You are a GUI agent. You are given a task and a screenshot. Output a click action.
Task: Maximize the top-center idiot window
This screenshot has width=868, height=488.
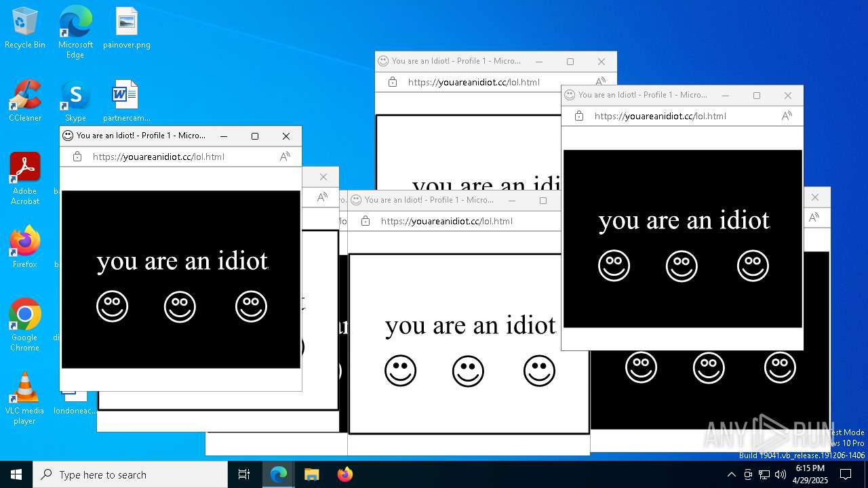570,61
